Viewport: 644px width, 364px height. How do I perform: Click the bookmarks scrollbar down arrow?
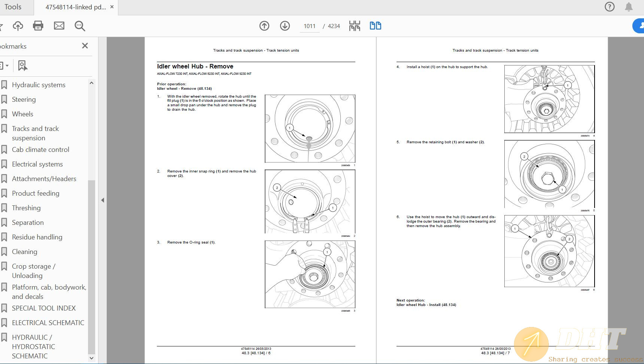(x=91, y=358)
